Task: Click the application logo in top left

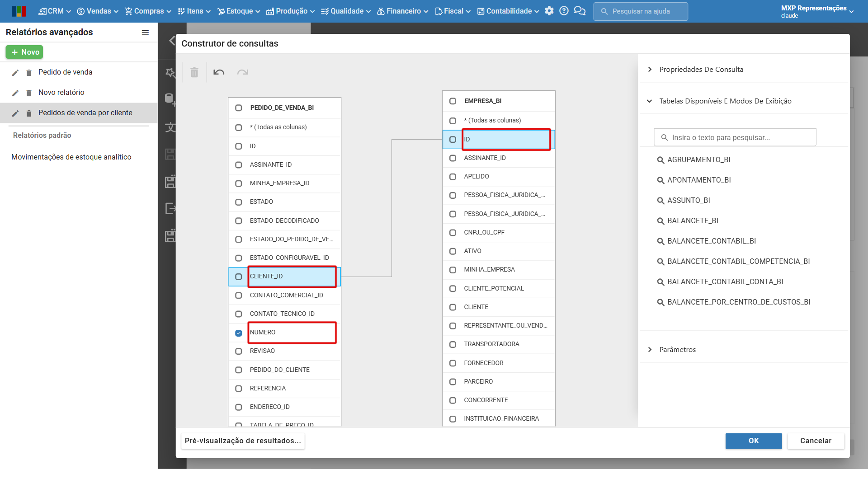Action: tap(19, 11)
